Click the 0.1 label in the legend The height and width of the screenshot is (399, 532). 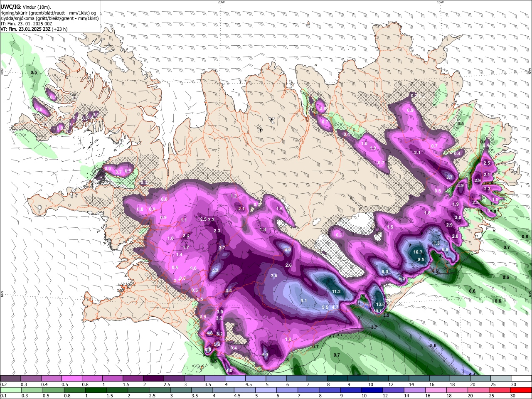click(x=3, y=395)
